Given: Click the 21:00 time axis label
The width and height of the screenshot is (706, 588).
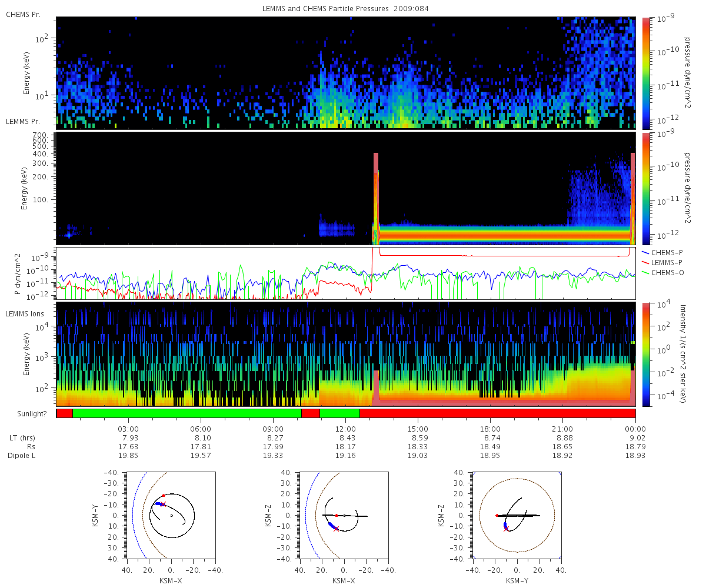Looking at the screenshot, I should click(x=563, y=429).
